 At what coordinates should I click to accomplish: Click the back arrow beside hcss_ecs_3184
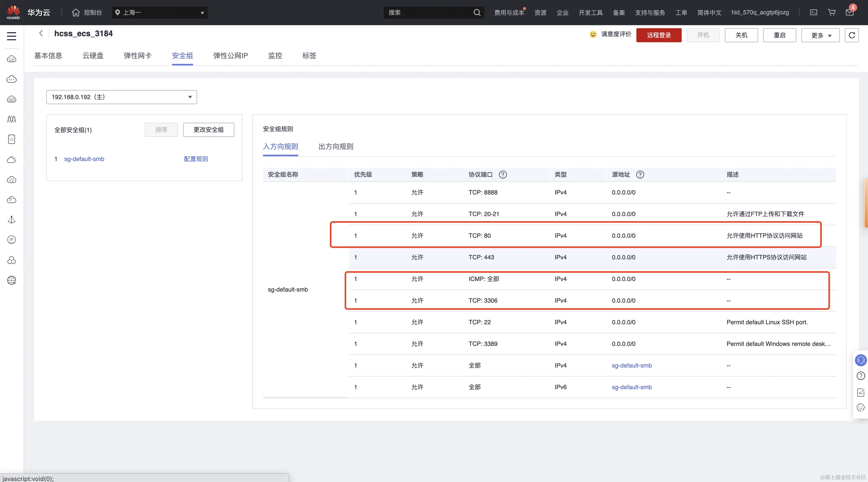[x=41, y=33]
